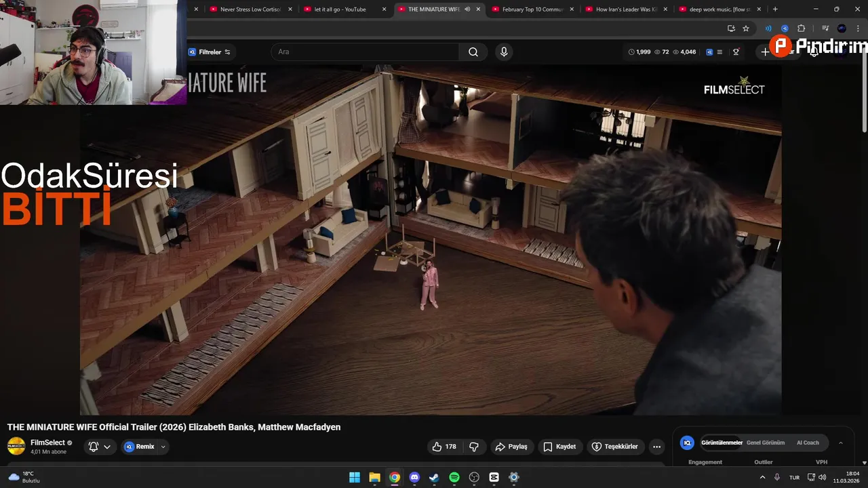
Task: Bookmark this page with star icon
Action: 746,28
